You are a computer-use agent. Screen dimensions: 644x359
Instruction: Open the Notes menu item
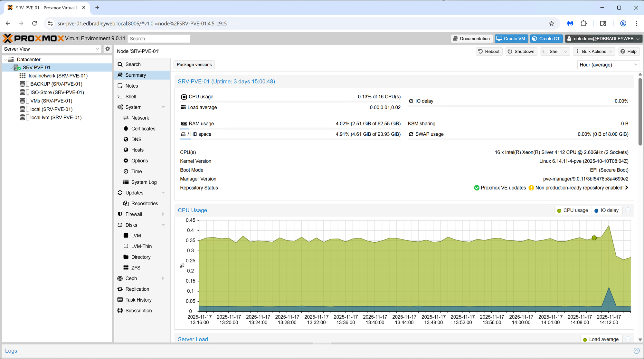(x=131, y=86)
